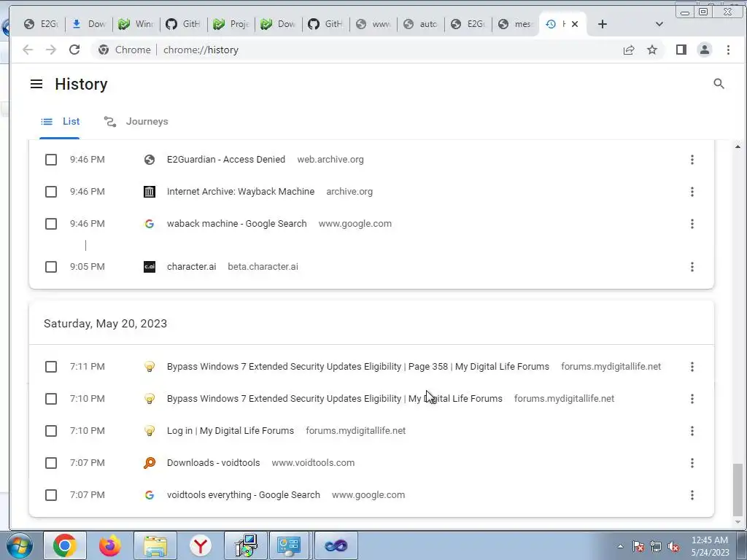Check the E2Guardian - Access Denied entry
The width and height of the screenshot is (747, 560).
click(51, 160)
